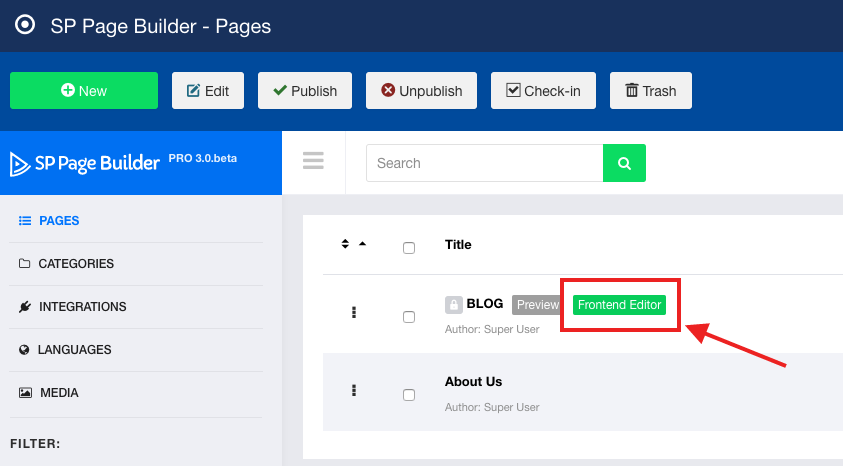Screen dimensions: 843x466
Task: Move selected pages to Trash
Action: click(651, 90)
